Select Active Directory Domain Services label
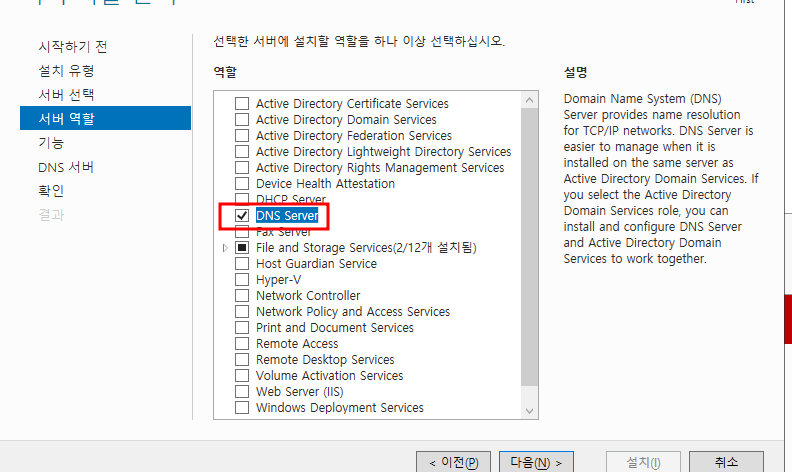The height and width of the screenshot is (472, 792). [346, 120]
